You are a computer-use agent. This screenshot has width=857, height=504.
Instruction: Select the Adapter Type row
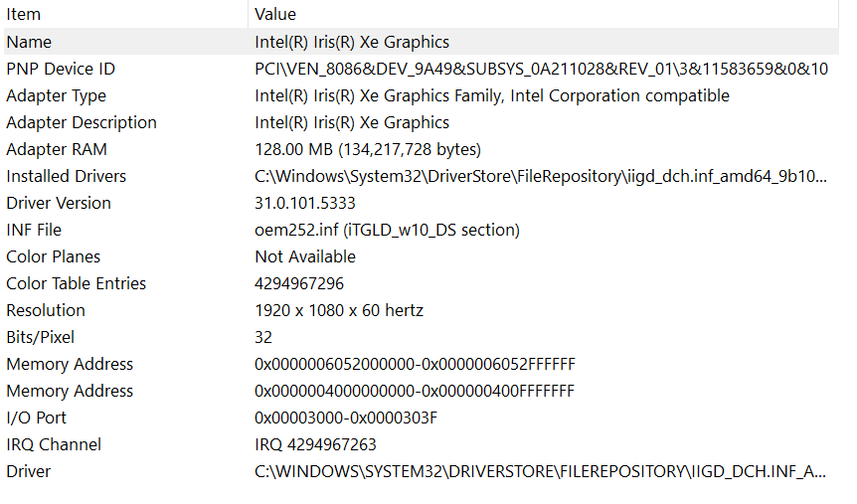pyautogui.click(x=421, y=95)
